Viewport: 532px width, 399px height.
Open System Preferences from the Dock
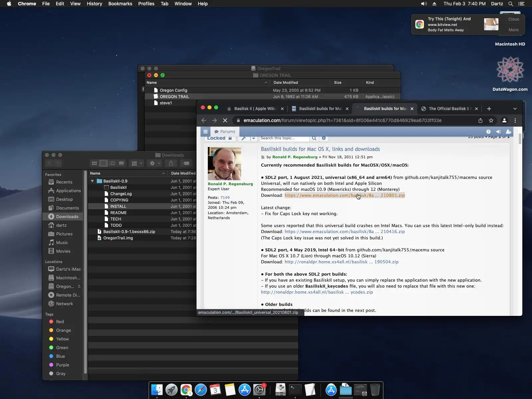coord(259,390)
